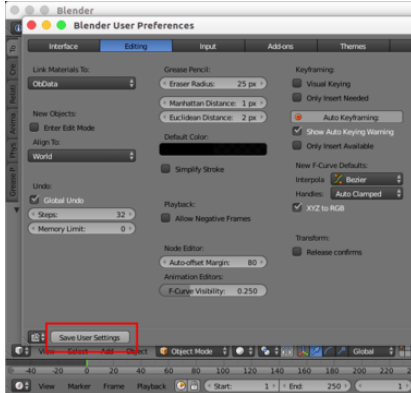Click the Default Color black swatch

pyautogui.click(x=213, y=149)
